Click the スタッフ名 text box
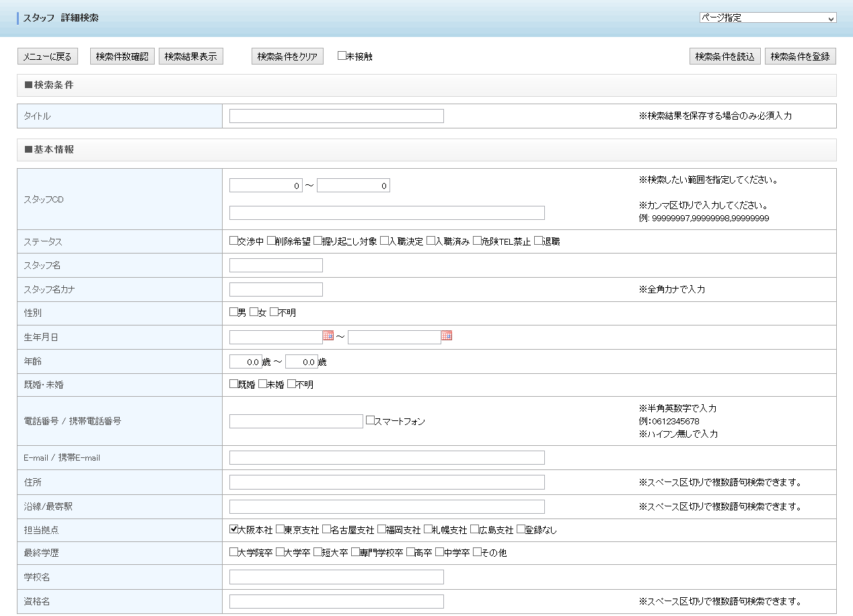This screenshot has height=616, width=853. [276, 265]
